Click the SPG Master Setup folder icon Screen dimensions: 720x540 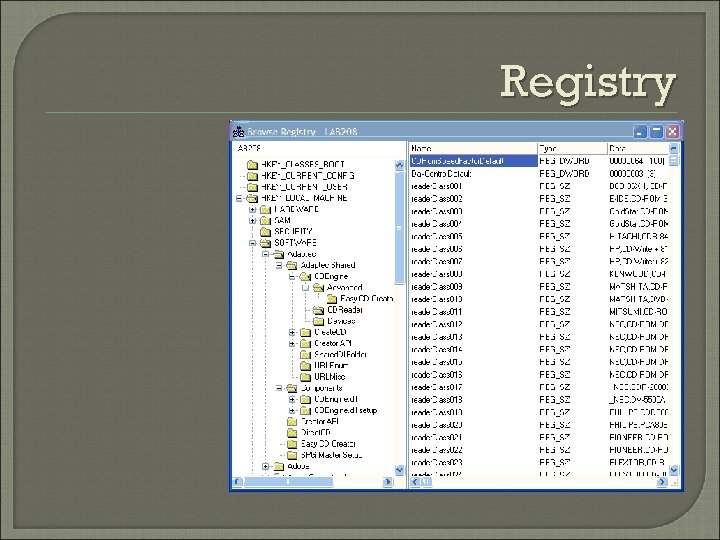292,455
